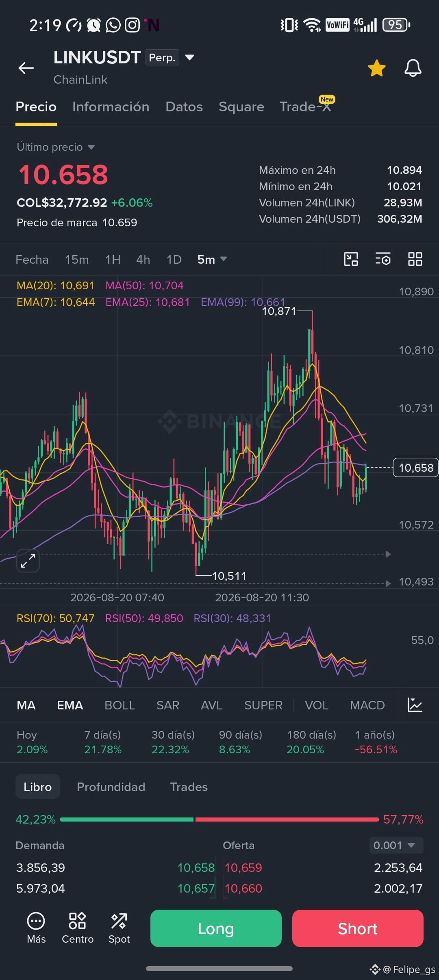439x980 pixels.
Task: Expand the Último precio dropdown
Action: coord(56,147)
